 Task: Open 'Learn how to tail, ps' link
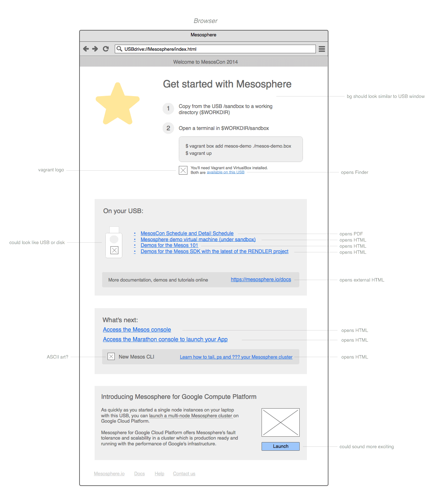(x=236, y=357)
